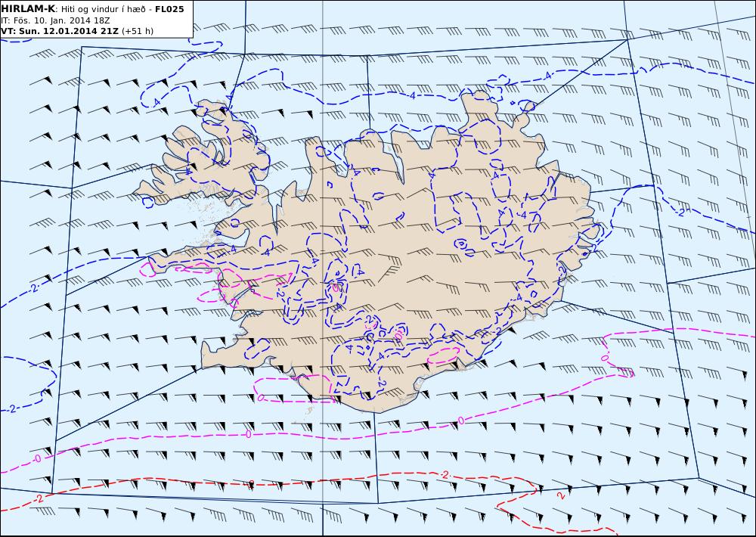Click the "FL025" flight level label

[169, 9]
